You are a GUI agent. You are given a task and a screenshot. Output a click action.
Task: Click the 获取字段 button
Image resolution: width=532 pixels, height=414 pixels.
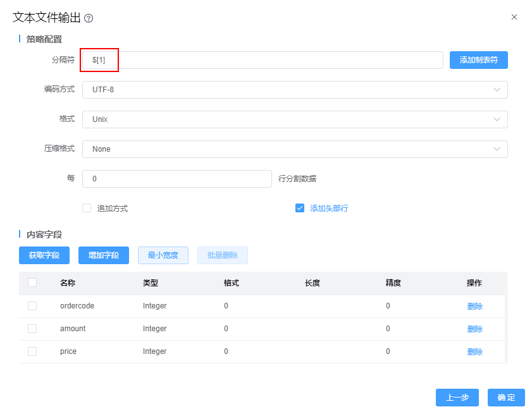(x=44, y=255)
